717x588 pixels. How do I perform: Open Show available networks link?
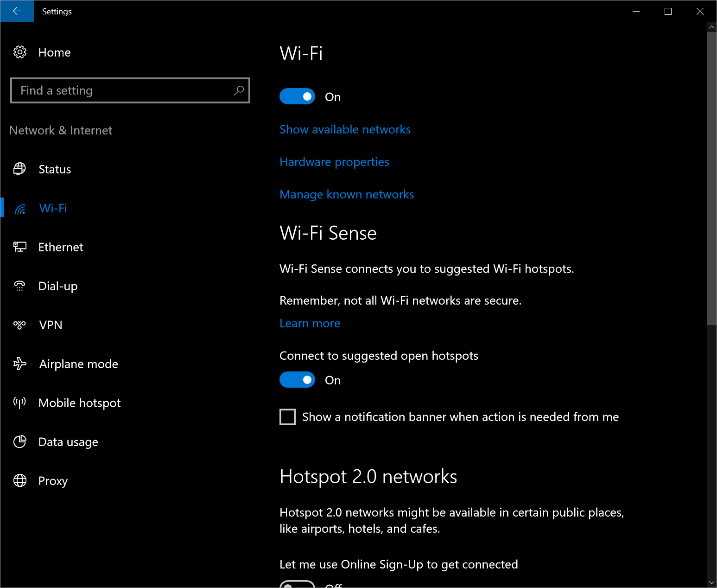[345, 129]
